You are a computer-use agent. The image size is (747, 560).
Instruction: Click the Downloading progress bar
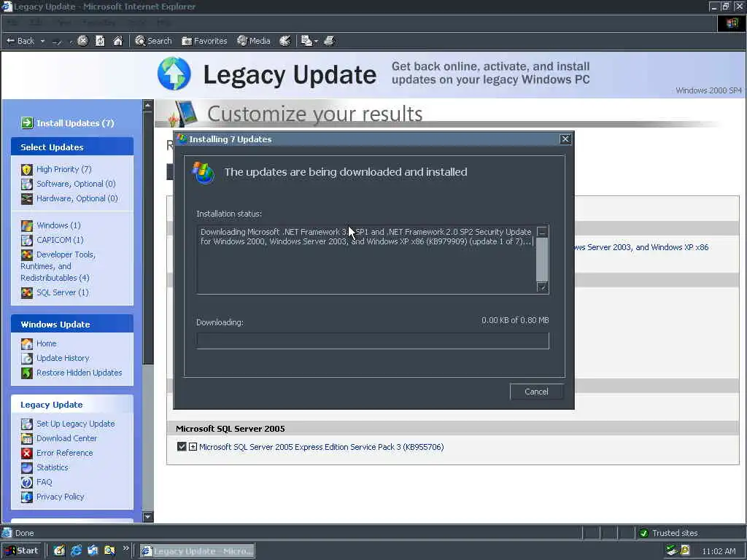pos(373,341)
